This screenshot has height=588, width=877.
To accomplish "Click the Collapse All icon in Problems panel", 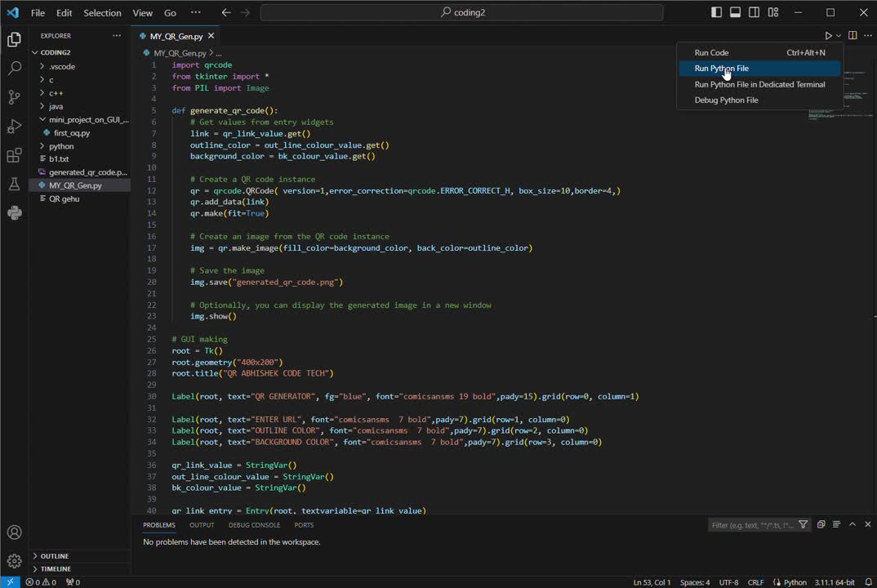I will 821,524.
